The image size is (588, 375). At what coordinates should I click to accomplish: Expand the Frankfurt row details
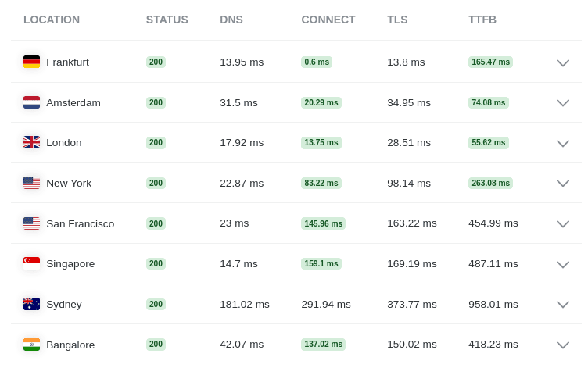(x=563, y=63)
